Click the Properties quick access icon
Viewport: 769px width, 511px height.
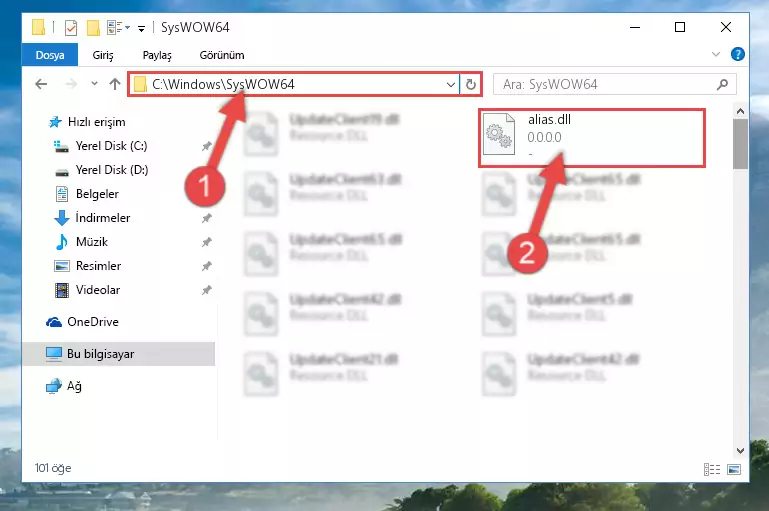(71, 27)
